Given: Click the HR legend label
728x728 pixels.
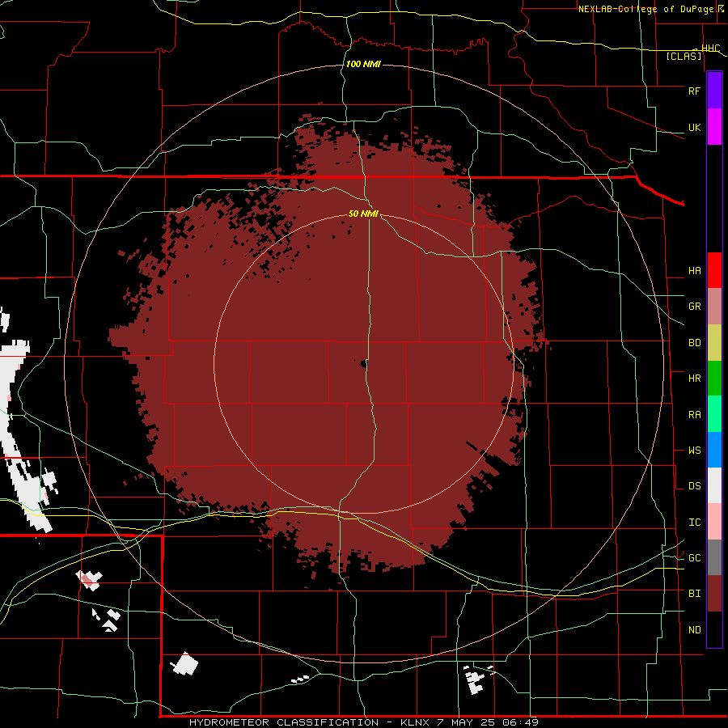Looking at the screenshot, I should tap(694, 379).
